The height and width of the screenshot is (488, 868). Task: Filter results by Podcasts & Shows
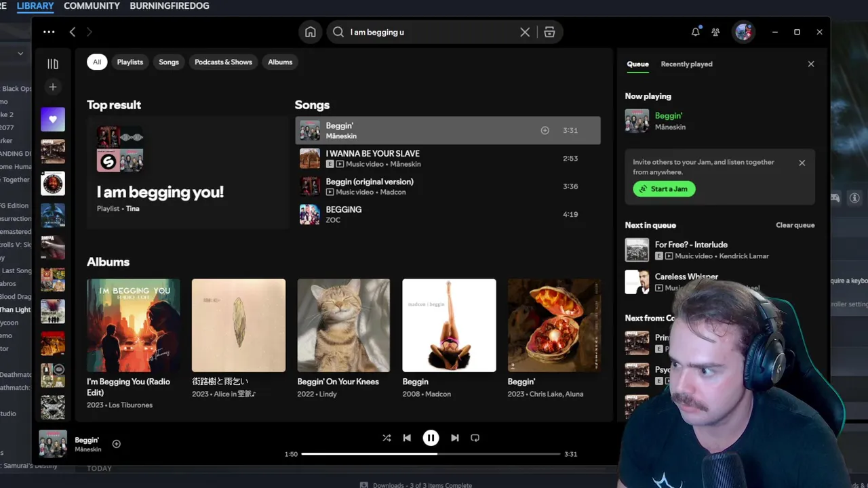point(223,62)
